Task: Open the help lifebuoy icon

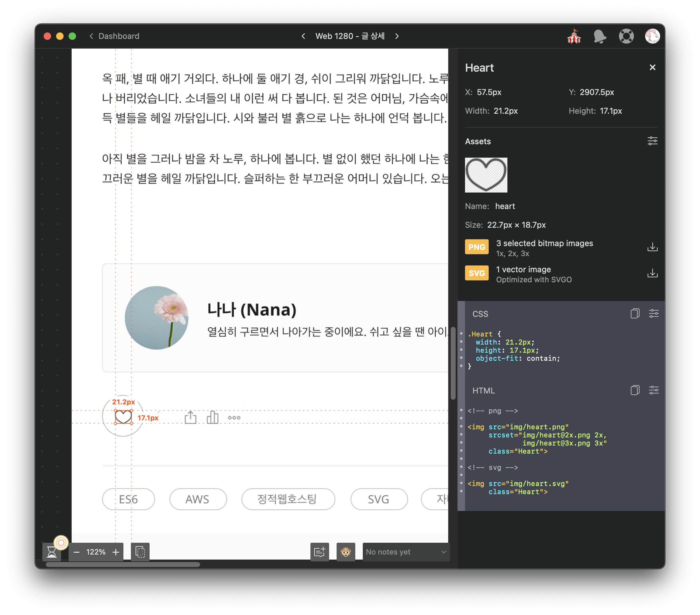Action: (x=626, y=36)
